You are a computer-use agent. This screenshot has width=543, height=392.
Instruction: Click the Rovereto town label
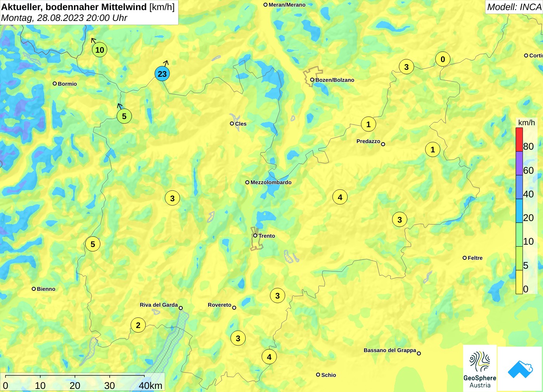click(x=220, y=305)
